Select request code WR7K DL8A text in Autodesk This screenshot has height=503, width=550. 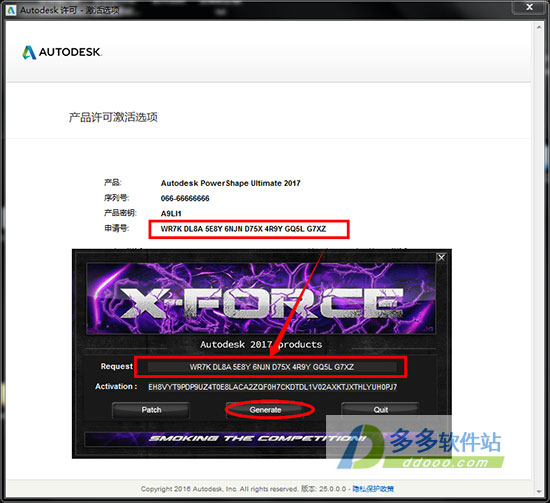243,229
